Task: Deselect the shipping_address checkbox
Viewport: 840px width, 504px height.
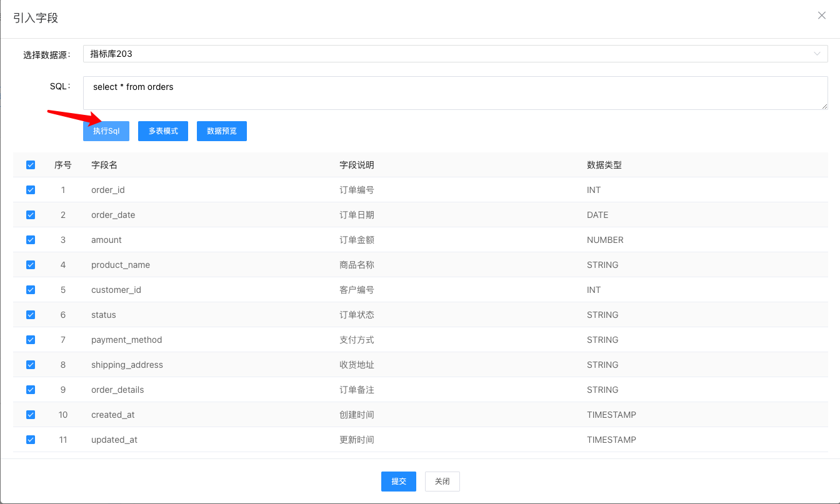Action: pyautogui.click(x=31, y=365)
